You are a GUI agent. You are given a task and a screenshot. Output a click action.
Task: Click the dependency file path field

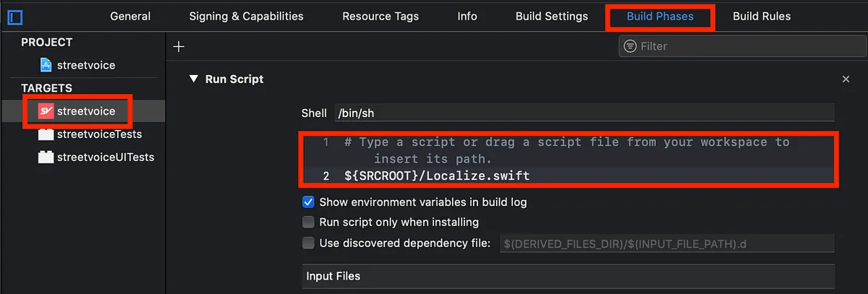[665, 243]
